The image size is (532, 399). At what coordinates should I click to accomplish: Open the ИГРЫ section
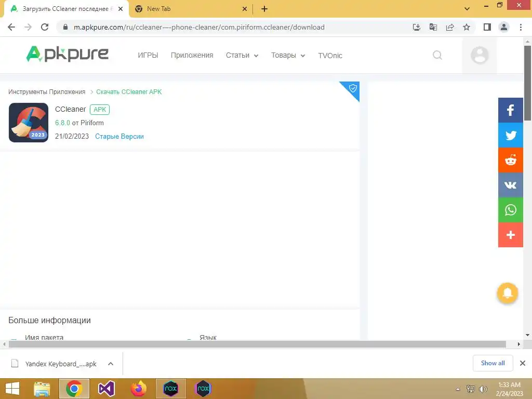click(148, 55)
